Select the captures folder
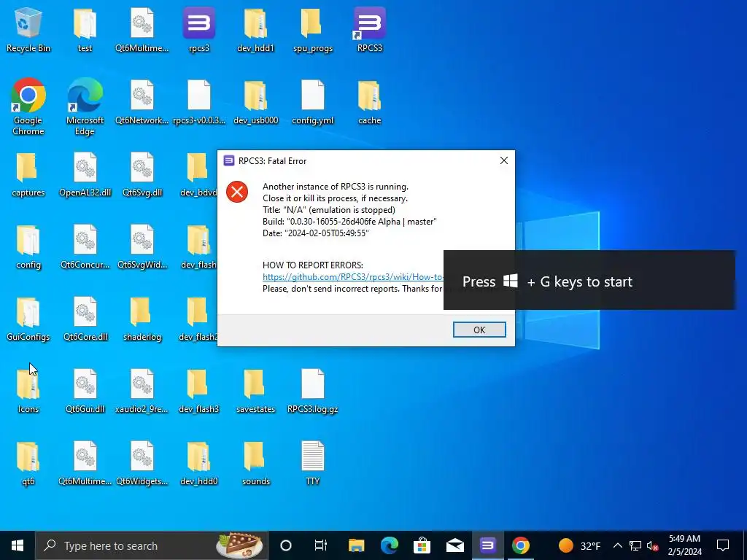Viewport: 747px width, 560px height. (28, 174)
